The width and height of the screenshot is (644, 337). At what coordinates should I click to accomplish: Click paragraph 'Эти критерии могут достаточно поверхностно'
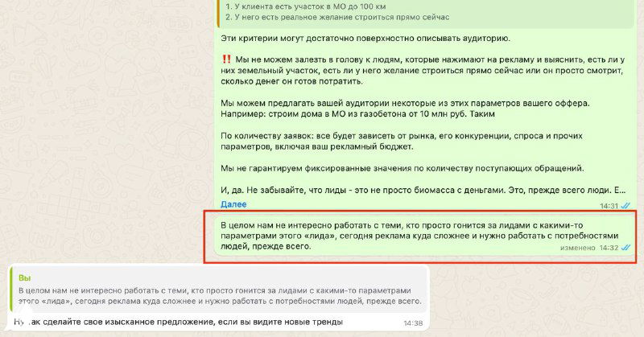(x=365, y=39)
